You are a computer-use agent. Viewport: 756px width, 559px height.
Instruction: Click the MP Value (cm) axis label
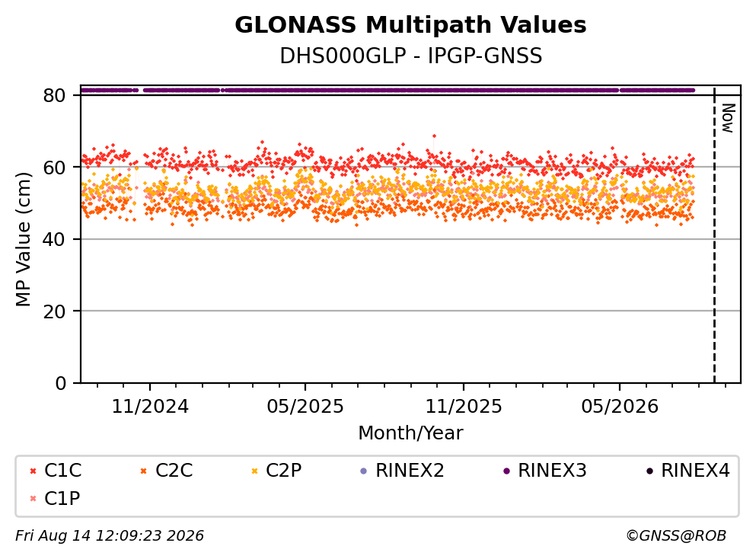pyautogui.click(x=23, y=239)
